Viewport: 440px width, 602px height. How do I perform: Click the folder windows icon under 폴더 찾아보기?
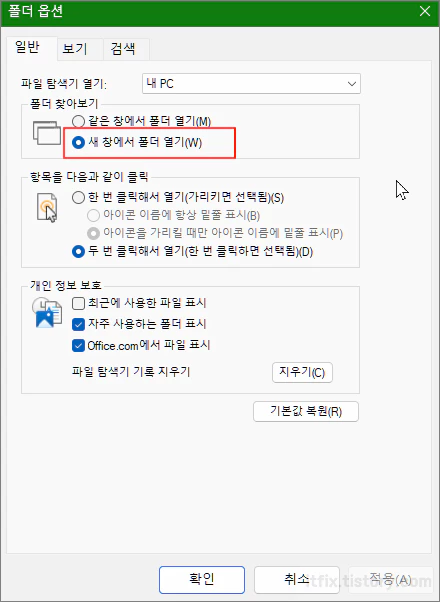[47, 132]
